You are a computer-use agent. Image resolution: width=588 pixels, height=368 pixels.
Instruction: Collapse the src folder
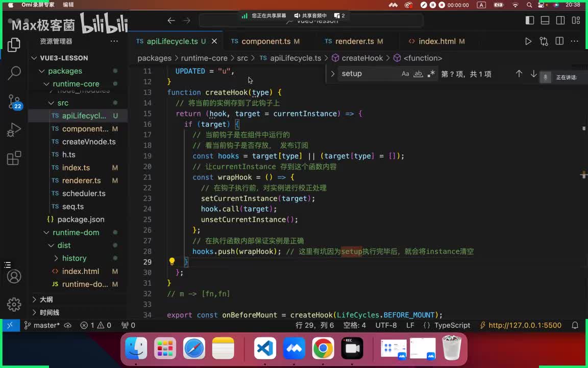[x=52, y=103]
